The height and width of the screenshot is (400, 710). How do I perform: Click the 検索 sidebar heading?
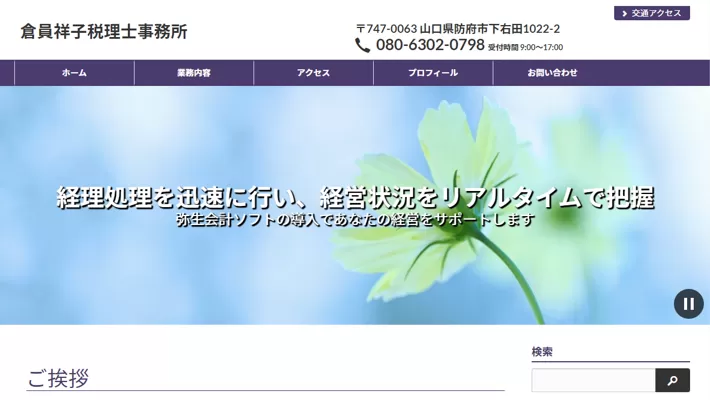click(x=542, y=351)
